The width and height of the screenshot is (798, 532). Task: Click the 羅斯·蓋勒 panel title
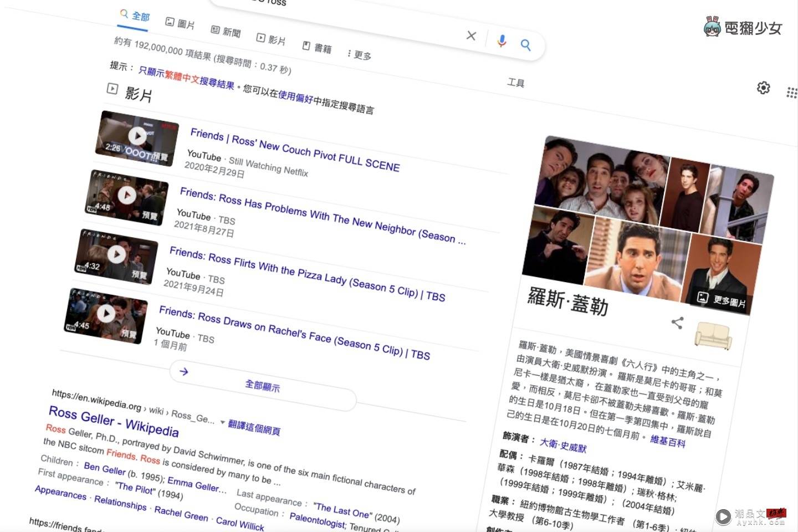pyautogui.click(x=568, y=301)
